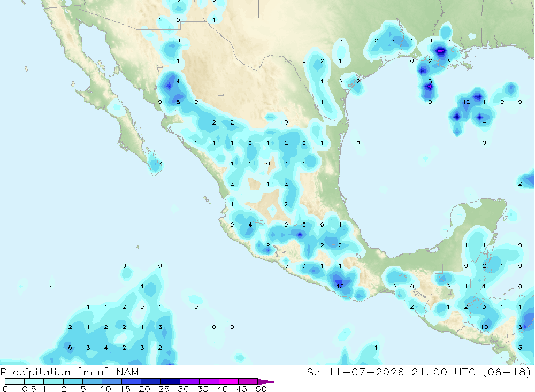Click the '12' precipitation value over the Gulf
Viewport: 535px width, 392px height.
click(x=466, y=102)
